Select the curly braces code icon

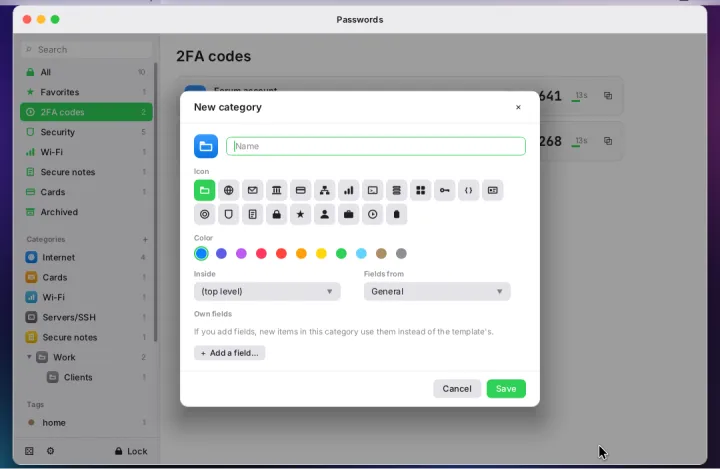pos(468,190)
